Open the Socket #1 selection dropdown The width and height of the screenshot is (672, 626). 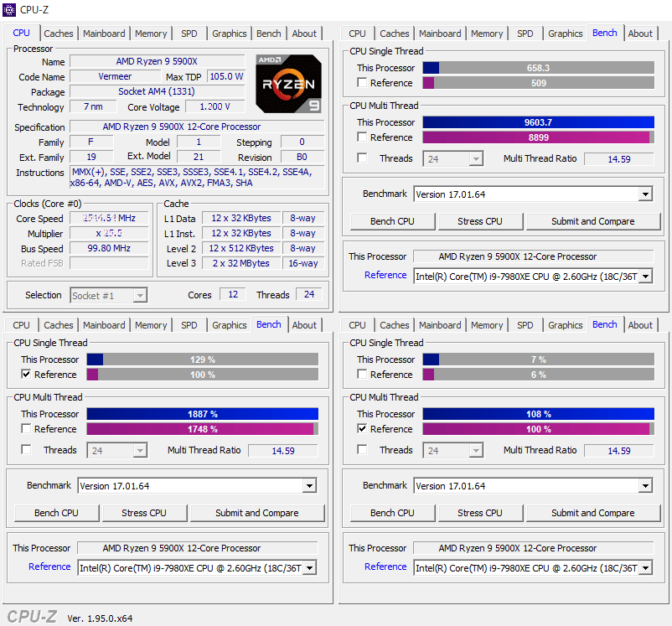[x=109, y=296]
